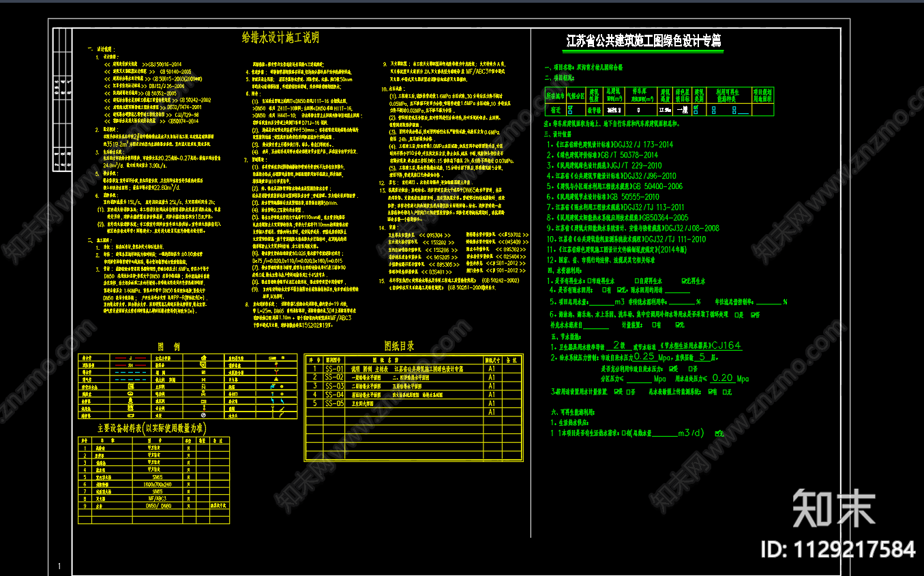924x576 pixels.
Task: Tick the 市政再生水 checkbox
Action: click(589, 281)
